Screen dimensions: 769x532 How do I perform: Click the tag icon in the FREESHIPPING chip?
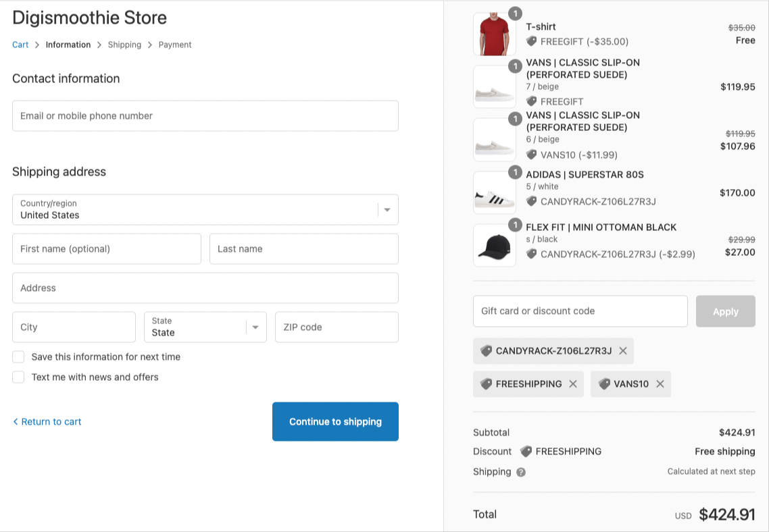point(486,384)
